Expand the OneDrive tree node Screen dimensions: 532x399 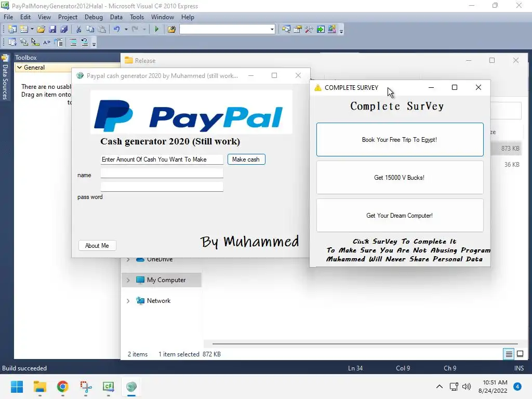click(128, 260)
